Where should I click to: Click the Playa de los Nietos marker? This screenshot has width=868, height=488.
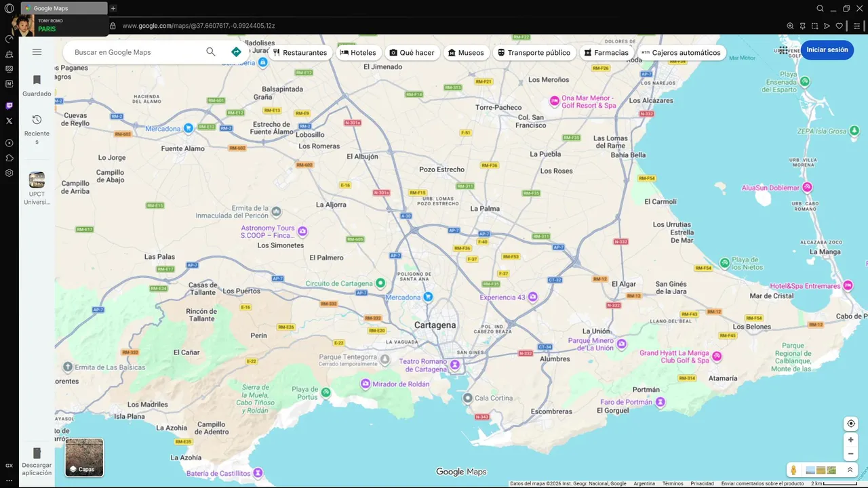[724, 262]
